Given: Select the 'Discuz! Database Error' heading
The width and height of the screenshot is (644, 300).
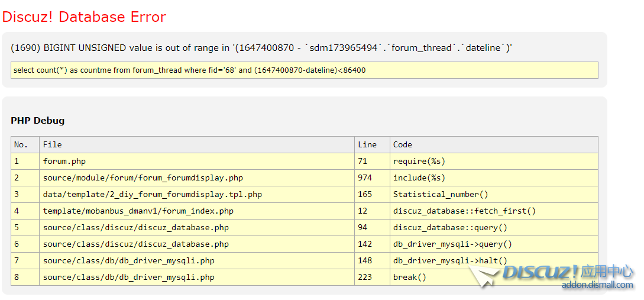Looking at the screenshot, I should [x=84, y=17].
